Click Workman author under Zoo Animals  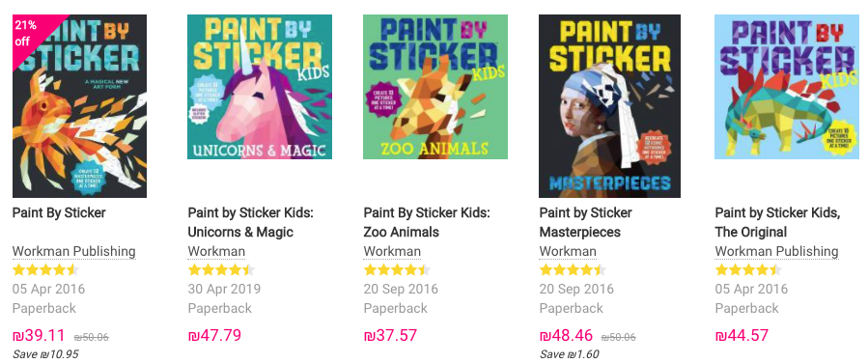pyautogui.click(x=392, y=251)
